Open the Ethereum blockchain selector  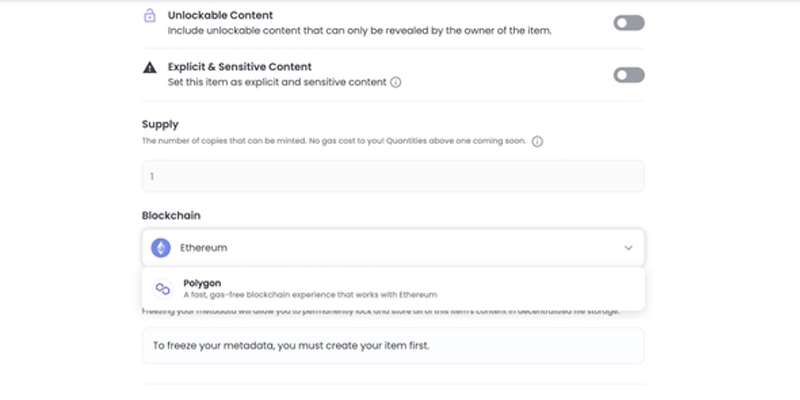393,248
